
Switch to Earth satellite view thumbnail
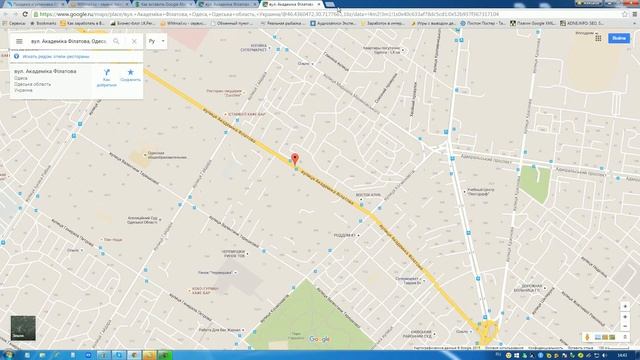point(23,328)
